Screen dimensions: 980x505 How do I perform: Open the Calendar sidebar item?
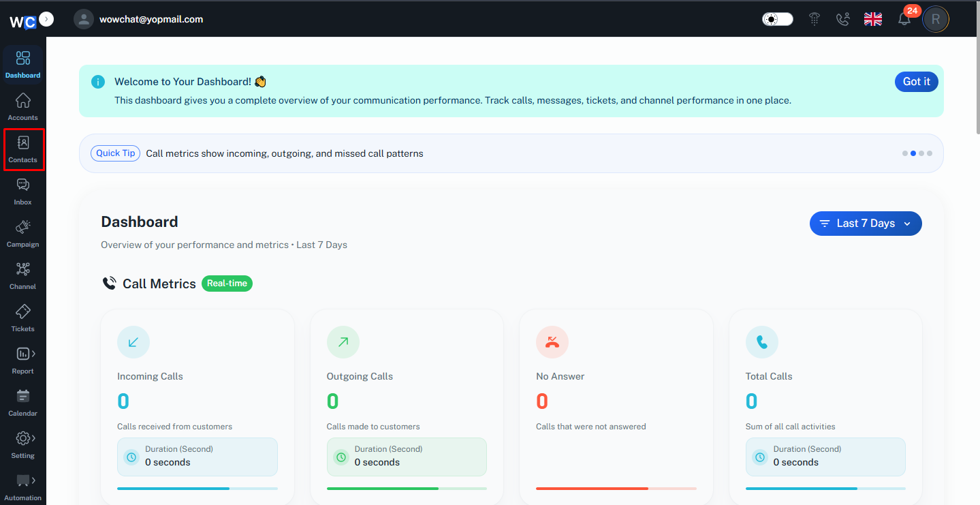(23, 403)
